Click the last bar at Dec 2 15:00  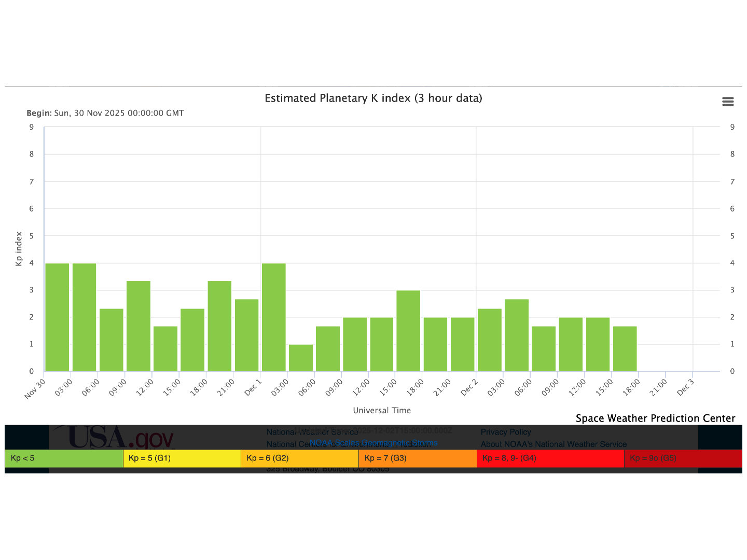click(x=625, y=348)
